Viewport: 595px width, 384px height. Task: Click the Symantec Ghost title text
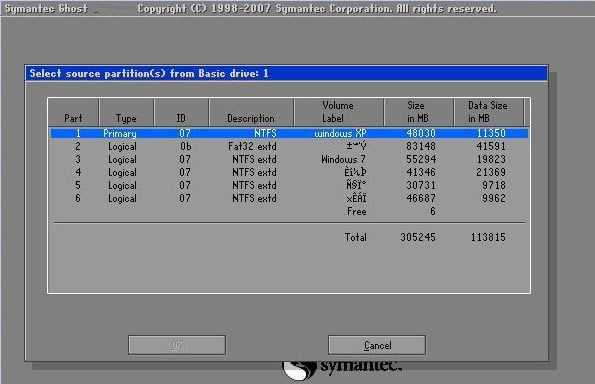46,8
